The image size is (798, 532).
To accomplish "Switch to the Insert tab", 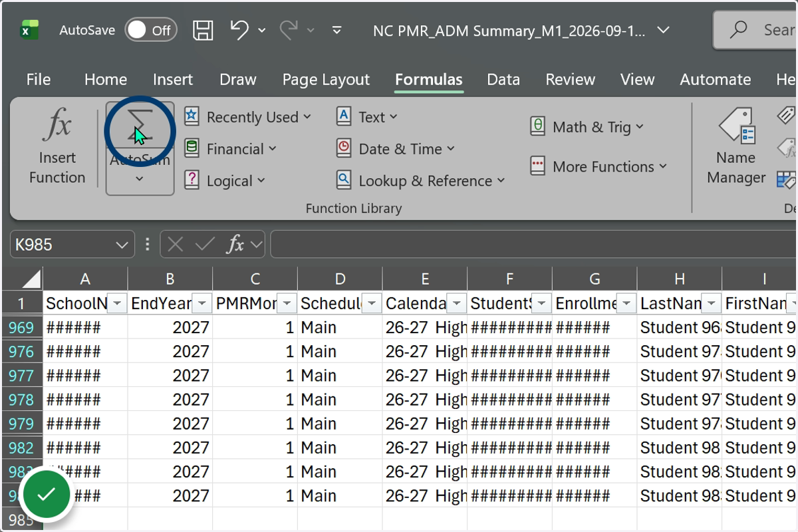I will pyautogui.click(x=173, y=80).
